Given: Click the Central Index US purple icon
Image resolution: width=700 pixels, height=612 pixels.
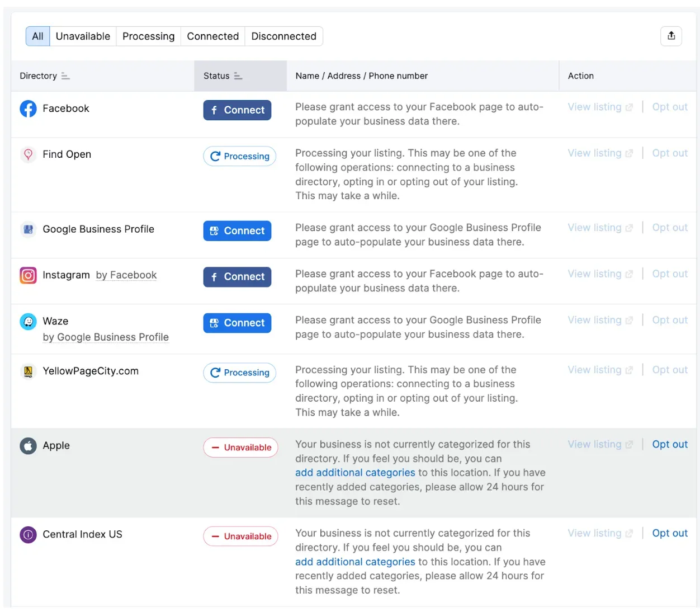Looking at the screenshot, I should (x=28, y=535).
